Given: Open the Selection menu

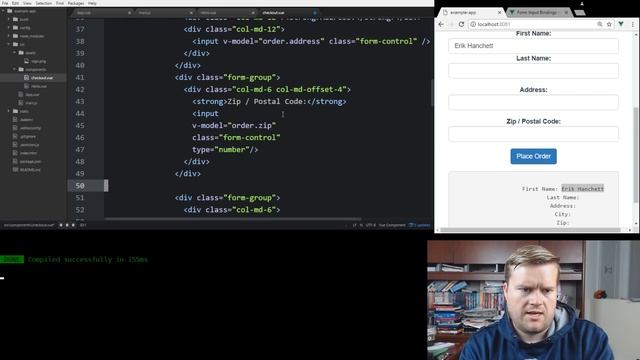Looking at the screenshot, I should click(x=43, y=3).
